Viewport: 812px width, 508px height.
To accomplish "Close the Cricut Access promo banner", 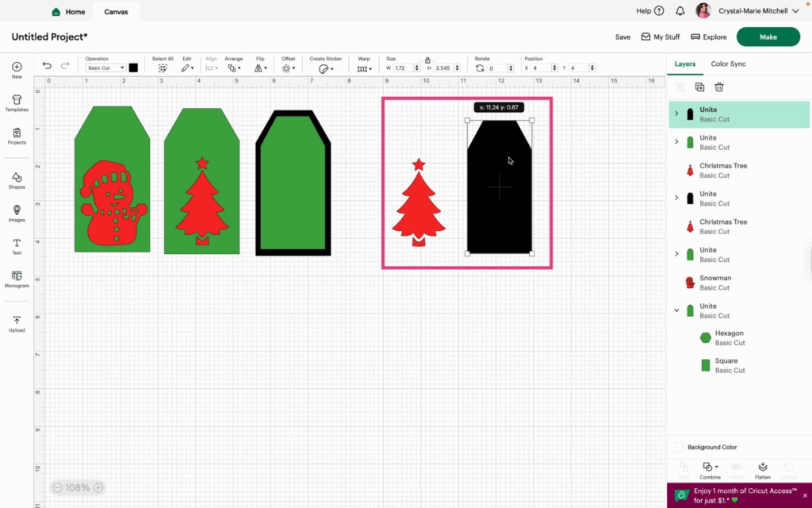I will point(805,495).
